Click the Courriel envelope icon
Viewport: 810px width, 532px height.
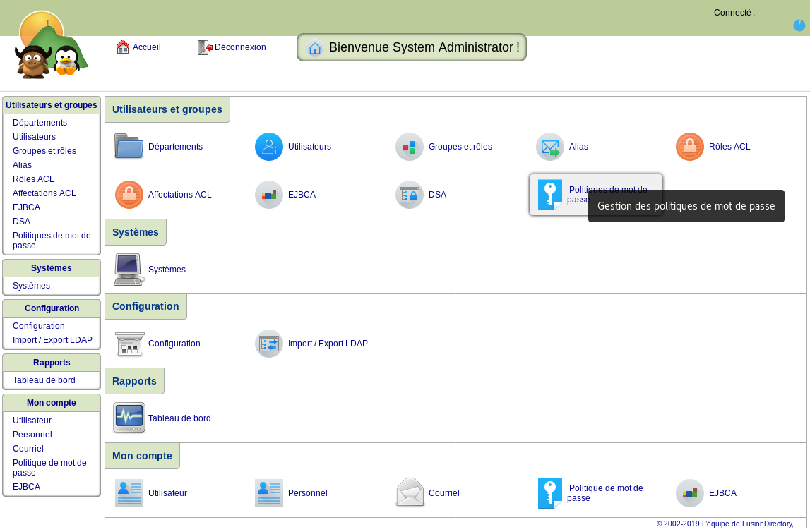[x=409, y=493]
